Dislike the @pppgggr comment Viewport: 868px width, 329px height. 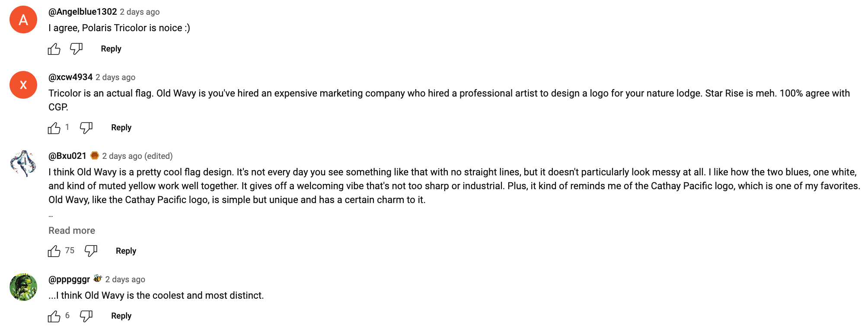(x=86, y=316)
